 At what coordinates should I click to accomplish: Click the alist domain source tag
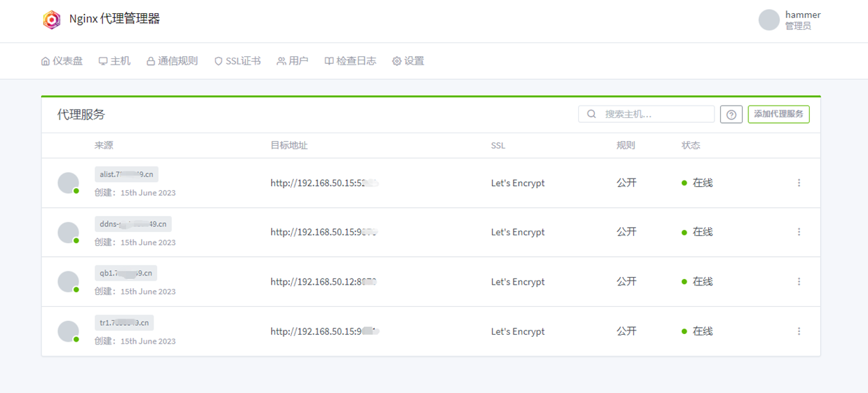[x=126, y=174]
